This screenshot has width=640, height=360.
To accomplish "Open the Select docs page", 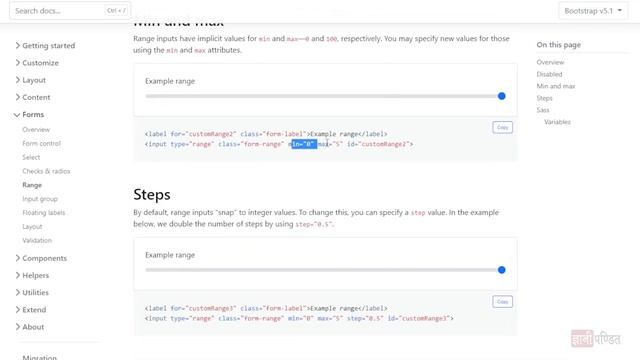I will 31,157.
